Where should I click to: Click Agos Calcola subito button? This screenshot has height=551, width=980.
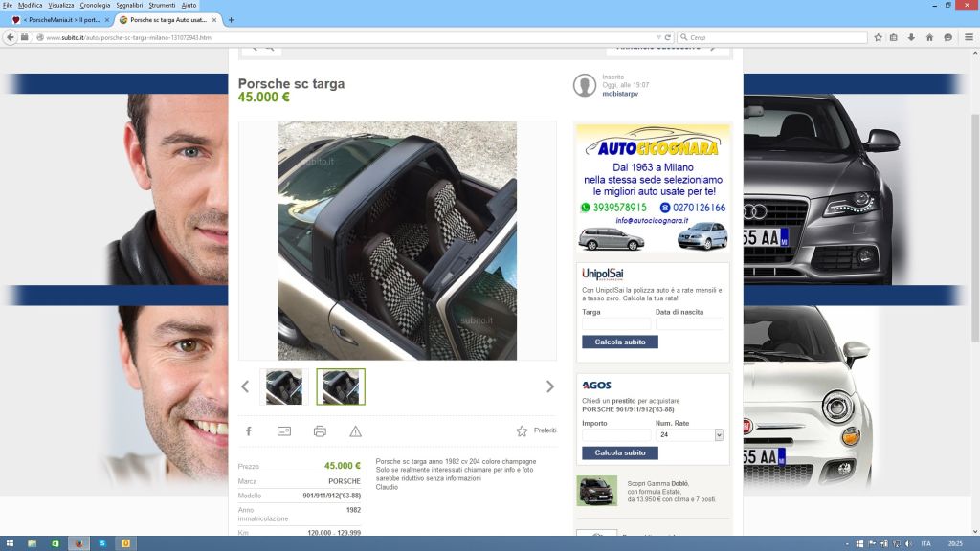click(620, 452)
